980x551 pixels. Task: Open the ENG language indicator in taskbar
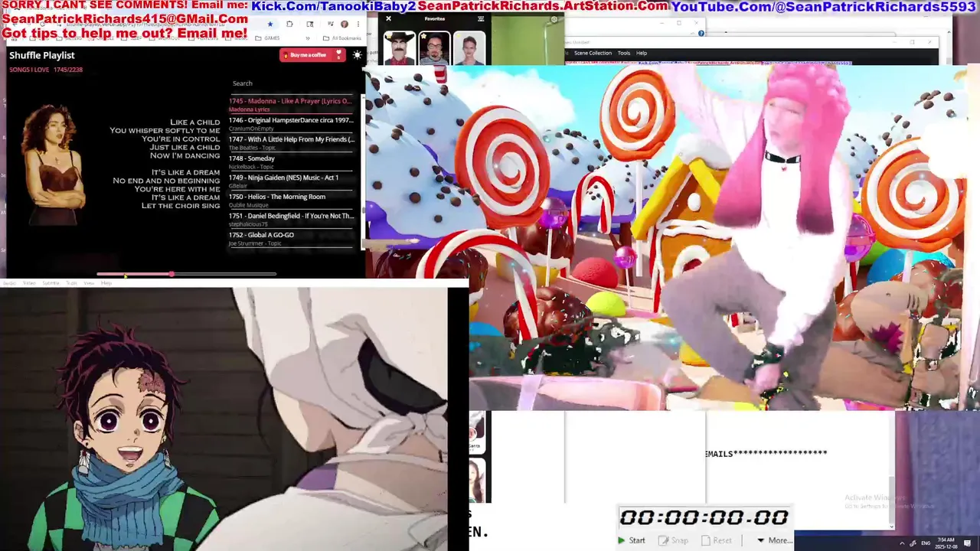926,543
